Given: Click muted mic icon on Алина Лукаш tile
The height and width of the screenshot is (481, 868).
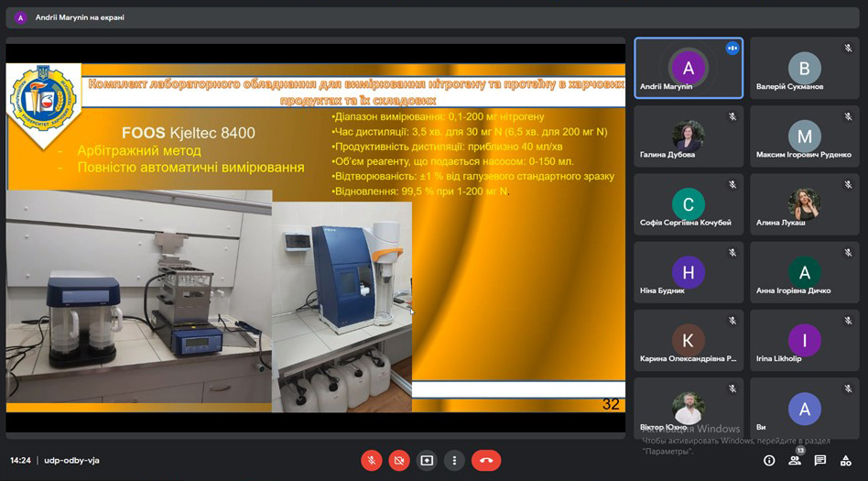Looking at the screenshot, I should (848, 184).
